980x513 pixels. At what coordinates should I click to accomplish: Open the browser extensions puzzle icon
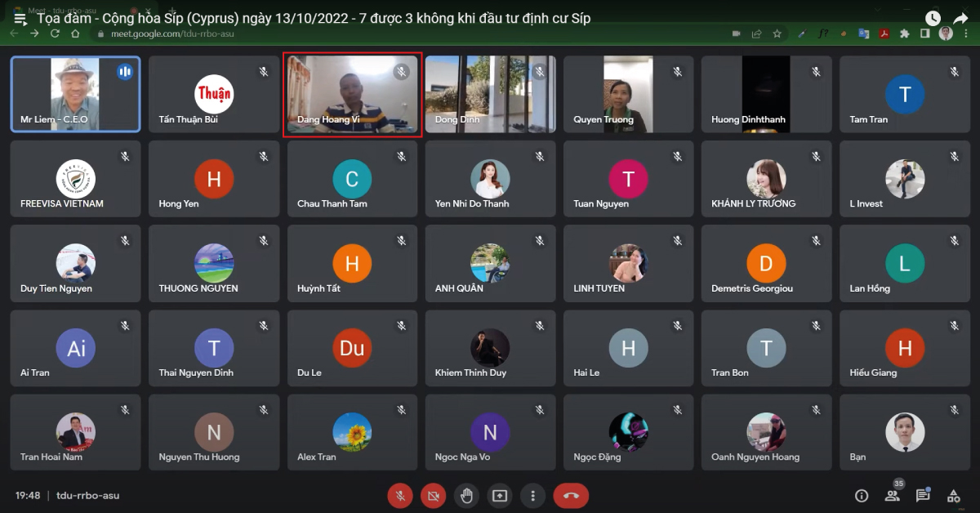[904, 33]
